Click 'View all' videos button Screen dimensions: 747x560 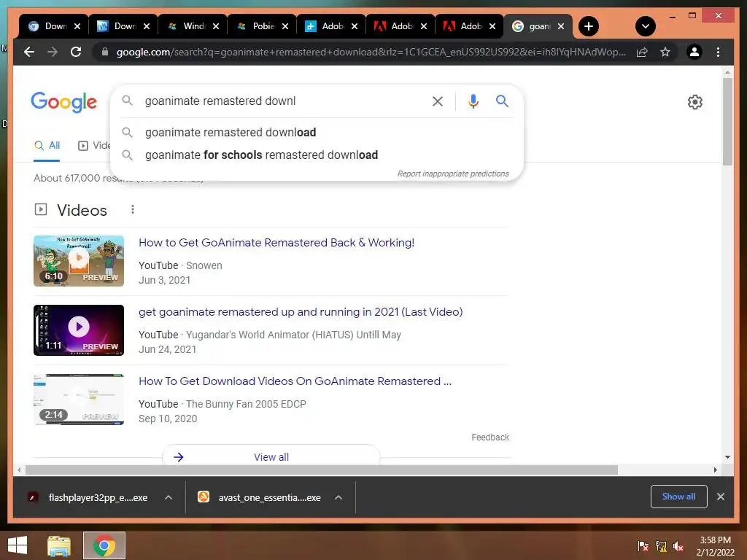[271, 456]
